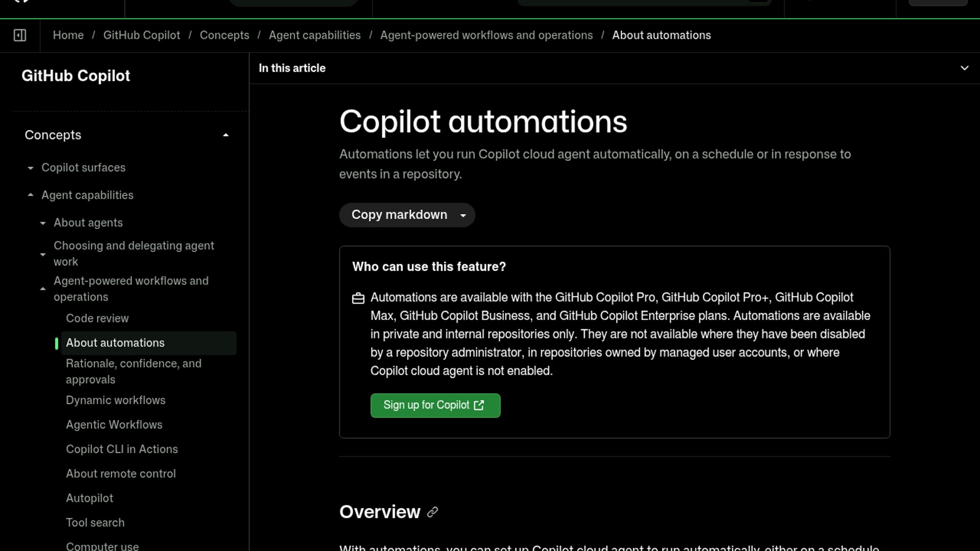Click About agents label
Screen dimensions: 980x551
(88, 223)
